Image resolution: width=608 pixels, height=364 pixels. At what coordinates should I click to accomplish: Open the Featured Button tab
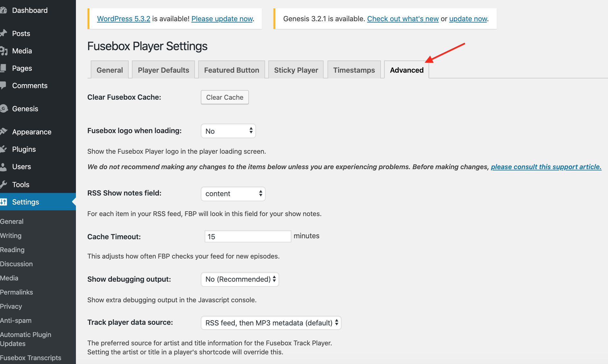click(232, 70)
